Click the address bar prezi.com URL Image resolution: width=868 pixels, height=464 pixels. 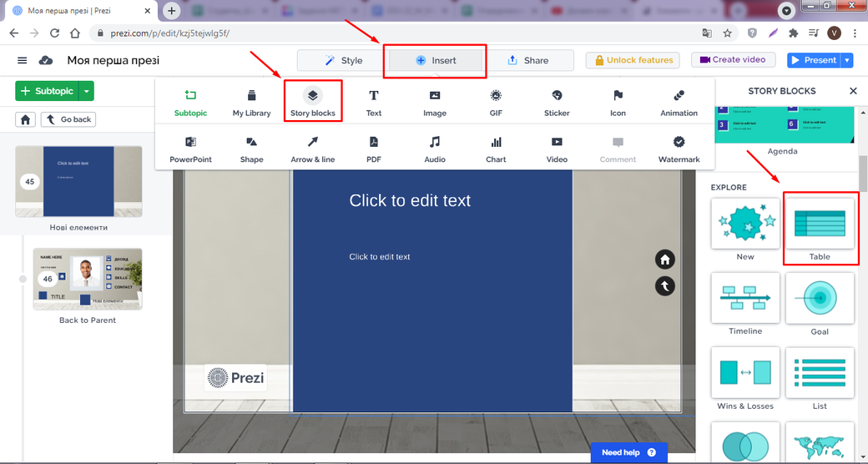172,33
